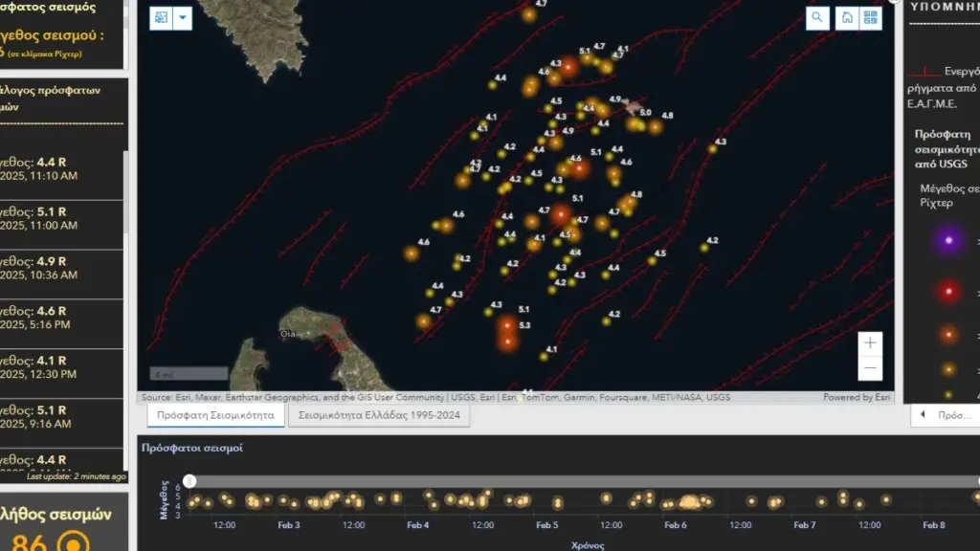
Task: Click the Feb 6 earthquake cluster on timeline
Action: click(x=689, y=501)
